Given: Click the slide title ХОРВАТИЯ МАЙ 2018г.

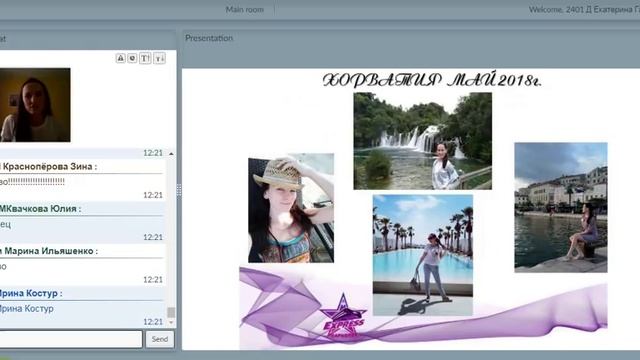Looking at the screenshot, I should pos(432,80).
